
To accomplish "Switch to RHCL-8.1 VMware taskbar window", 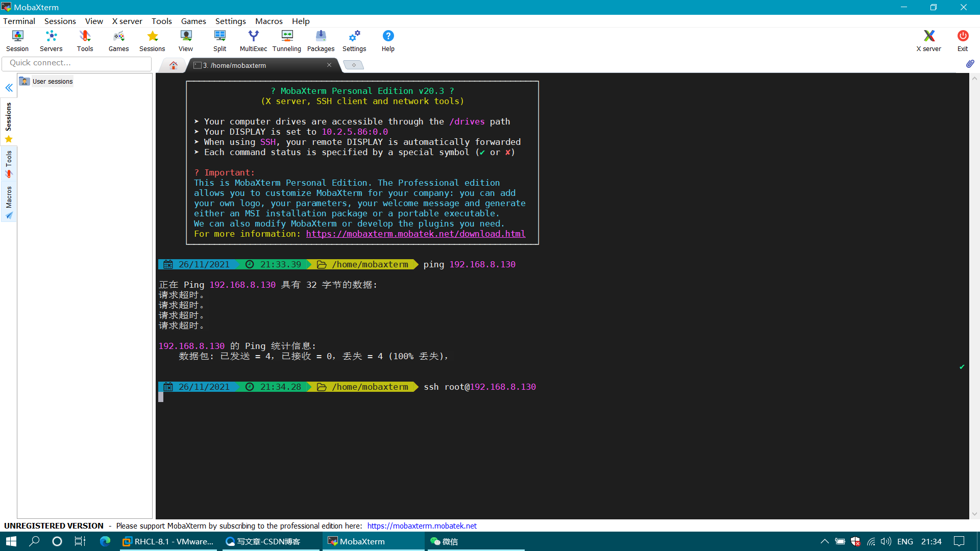I will coord(169,541).
